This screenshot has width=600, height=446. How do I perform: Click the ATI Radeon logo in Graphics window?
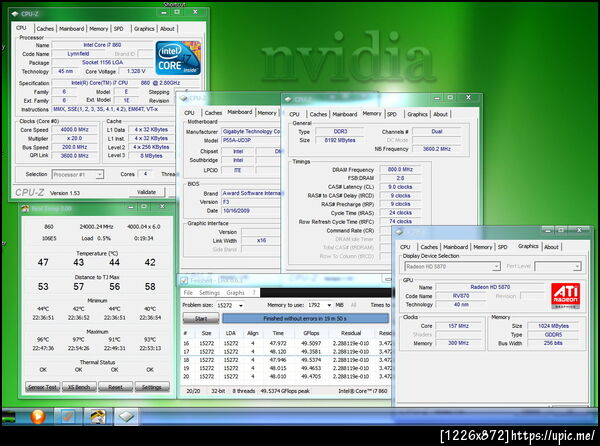point(566,296)
